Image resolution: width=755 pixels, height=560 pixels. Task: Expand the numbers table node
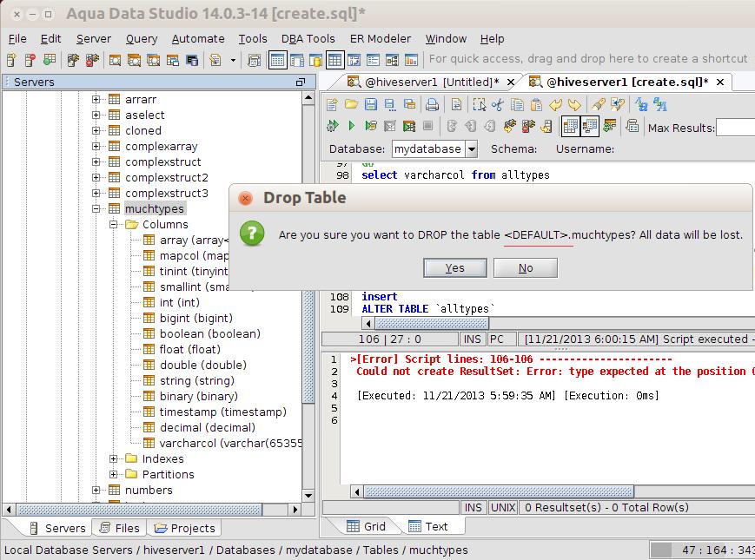[96, 490]
